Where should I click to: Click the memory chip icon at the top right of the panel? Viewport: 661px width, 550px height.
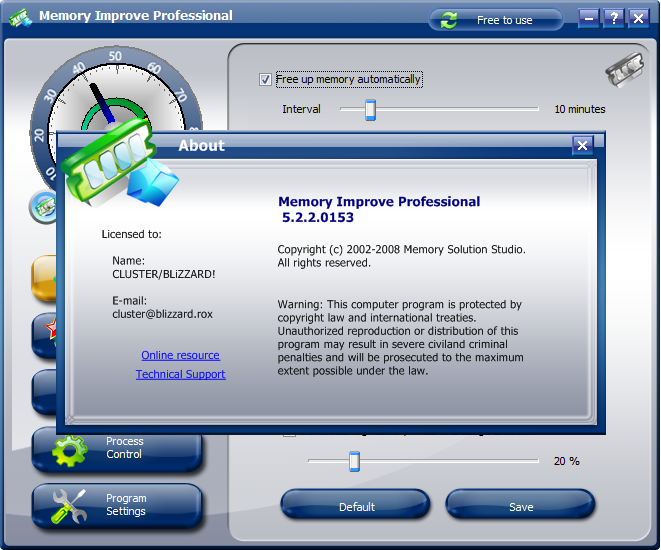click(625, 70)
